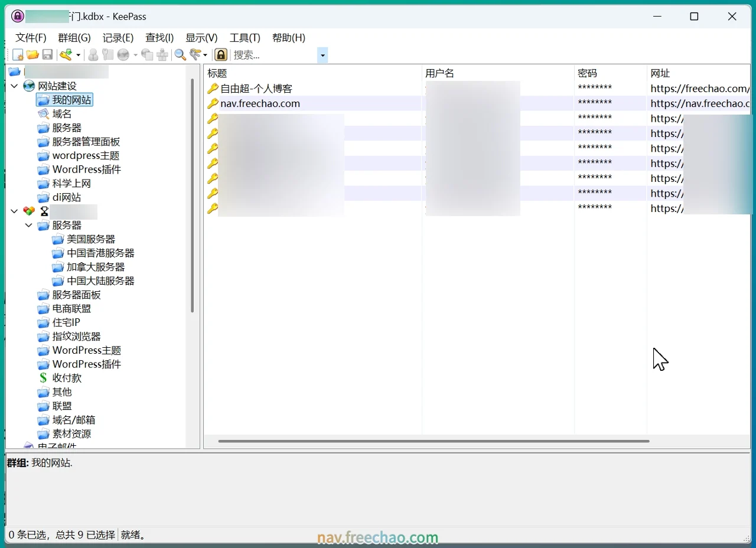Sort by the 网址 column header
This screenshot has width=756, height=548.
(x=699, y=73)
